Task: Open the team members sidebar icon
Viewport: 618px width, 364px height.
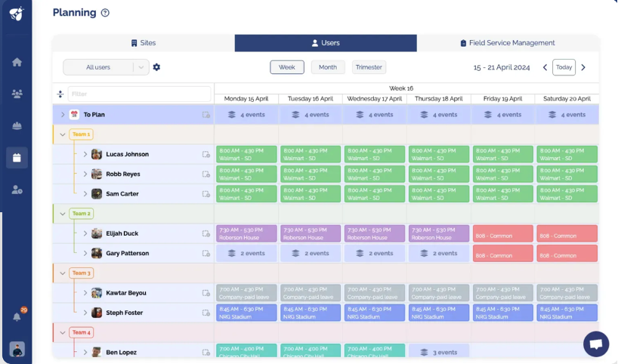Action: pos(17,94)
